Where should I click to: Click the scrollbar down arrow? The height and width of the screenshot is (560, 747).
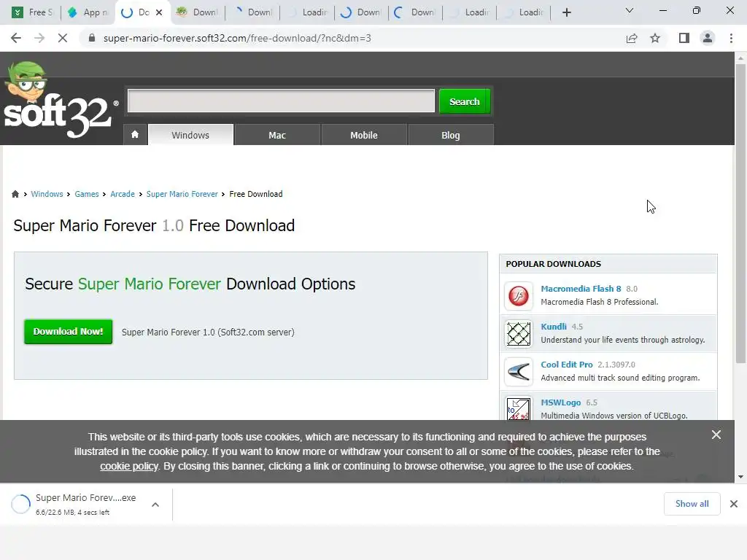[x=740, y=477]
